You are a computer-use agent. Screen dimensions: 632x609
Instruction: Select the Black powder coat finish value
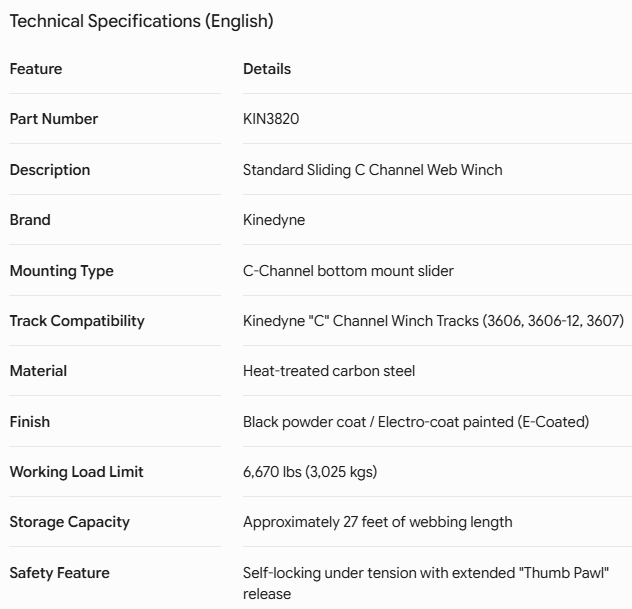pyautogui.click(x=416, y=422)
